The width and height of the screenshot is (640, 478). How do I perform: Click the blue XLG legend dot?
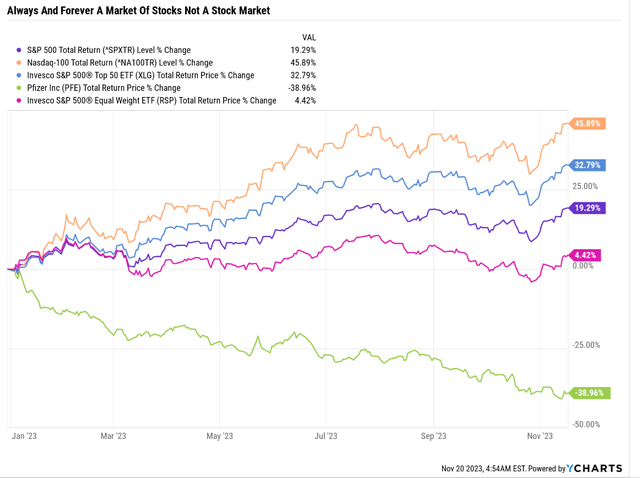click(x=19, y=76)
